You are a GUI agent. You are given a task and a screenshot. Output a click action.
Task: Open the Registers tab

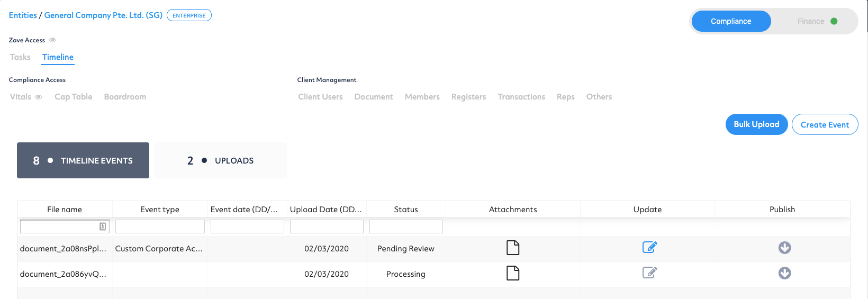(468, 97)
